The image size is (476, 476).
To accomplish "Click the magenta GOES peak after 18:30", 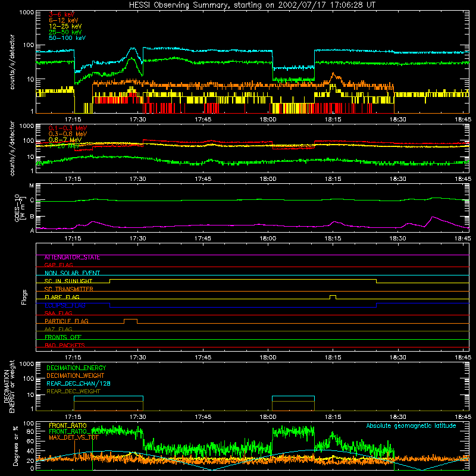I will 433,217.
